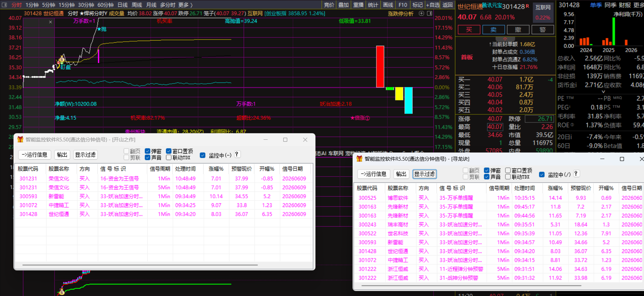Click ->运行信息 in 寻龙诀 window
The image size is (644, 296).
[x=374, y=174]
